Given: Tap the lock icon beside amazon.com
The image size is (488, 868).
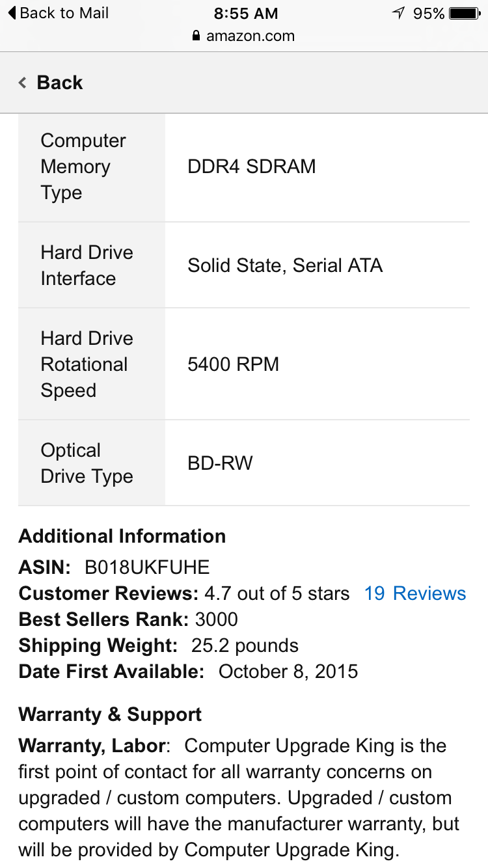Looking at the screenshot, I should tap(196, 36).
